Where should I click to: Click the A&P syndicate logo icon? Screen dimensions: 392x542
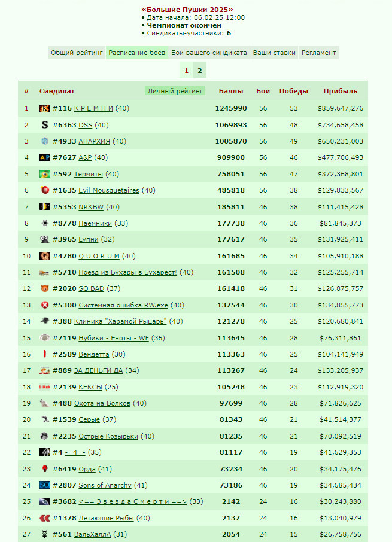coord(45,157)
